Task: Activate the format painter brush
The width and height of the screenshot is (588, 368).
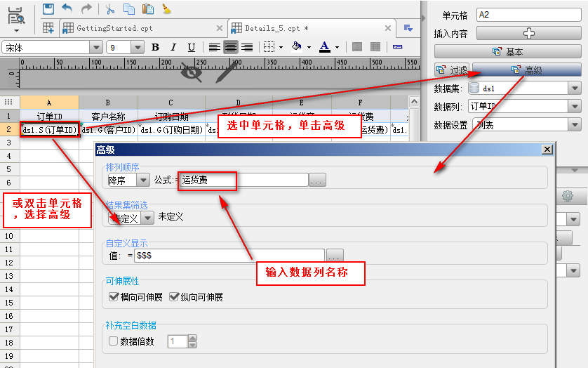Action: pyautogui.click(x=166, y=9)
